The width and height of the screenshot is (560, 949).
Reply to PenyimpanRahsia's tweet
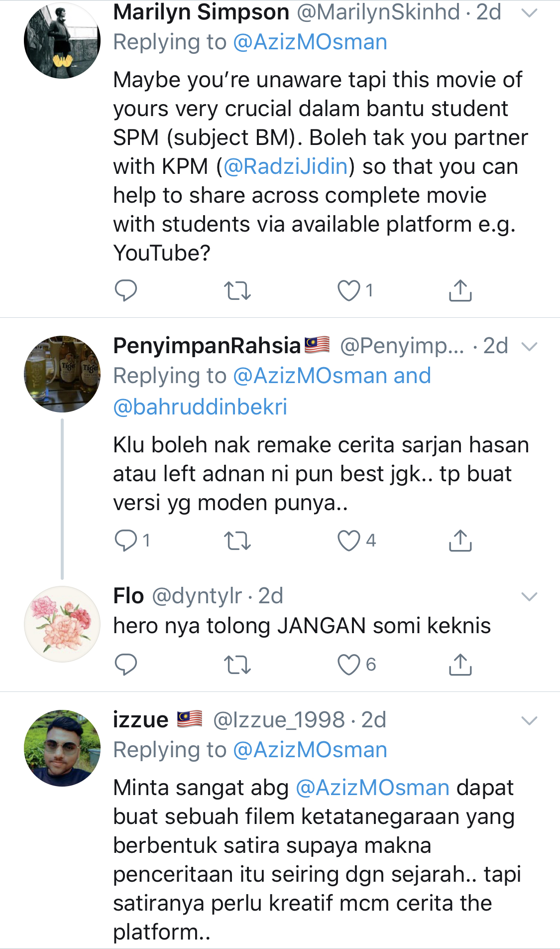pyautogui.click(x=125, y=541)
